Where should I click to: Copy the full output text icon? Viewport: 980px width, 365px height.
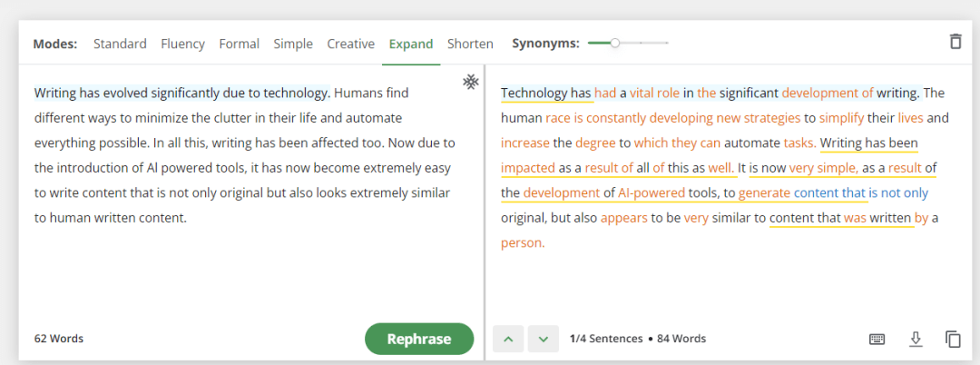[953, 339]
